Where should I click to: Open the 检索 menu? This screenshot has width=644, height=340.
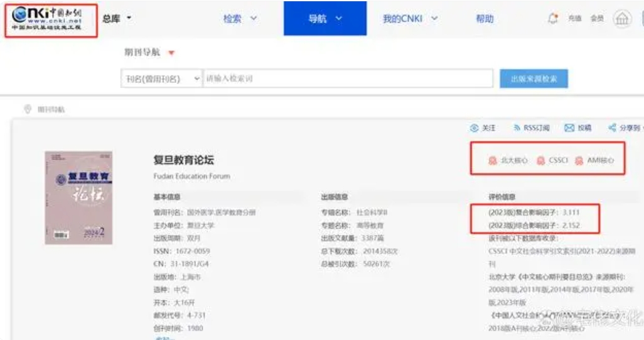(x=240, y=19)
